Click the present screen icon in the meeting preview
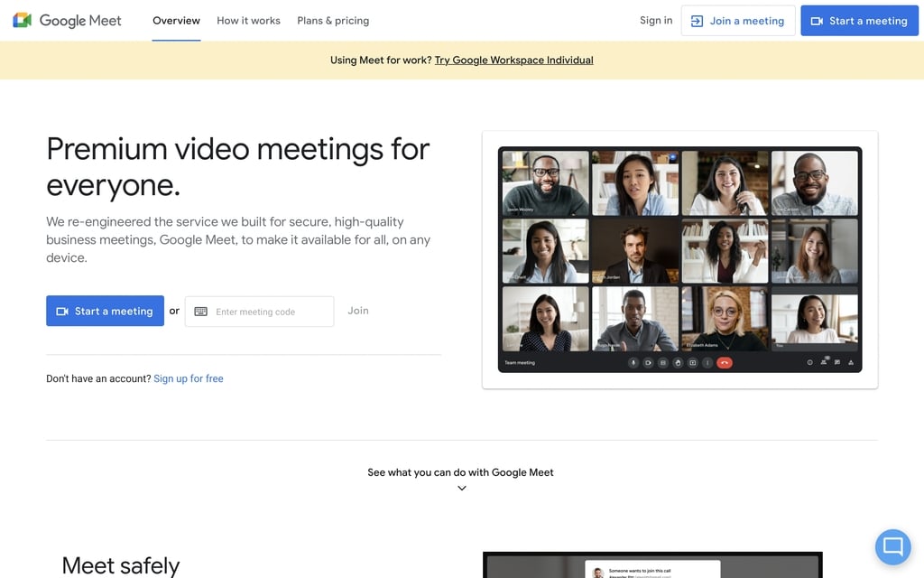 [692, 363]
